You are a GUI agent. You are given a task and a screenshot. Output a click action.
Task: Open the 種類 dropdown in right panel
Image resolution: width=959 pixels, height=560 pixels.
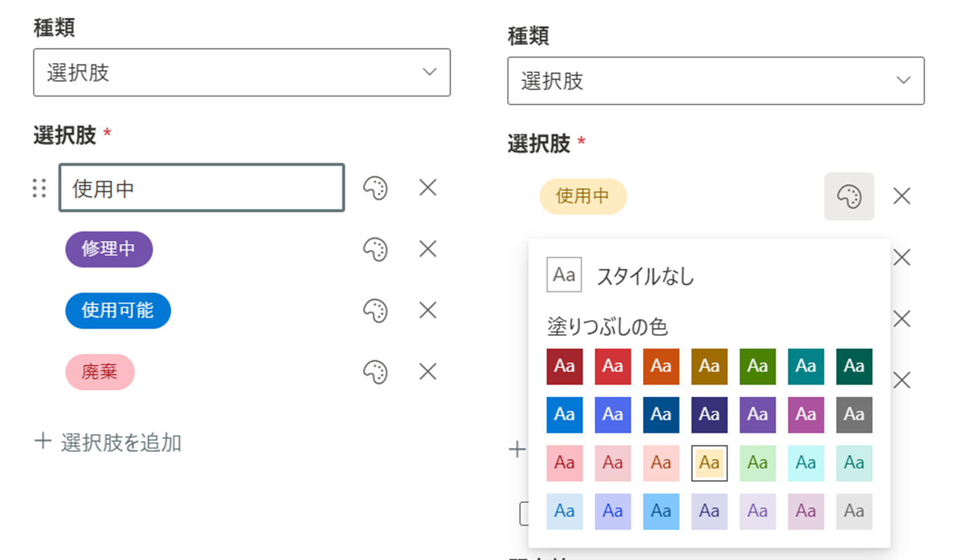716,81
